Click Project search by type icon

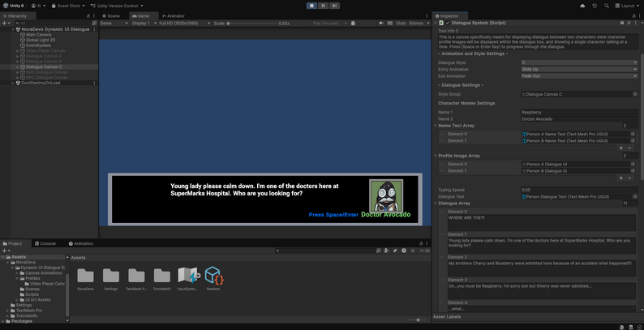[387, 251]
